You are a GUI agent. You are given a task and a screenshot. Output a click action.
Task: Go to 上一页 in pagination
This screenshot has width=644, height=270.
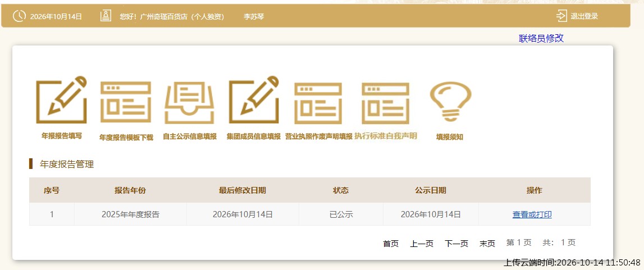pos(422,243)
